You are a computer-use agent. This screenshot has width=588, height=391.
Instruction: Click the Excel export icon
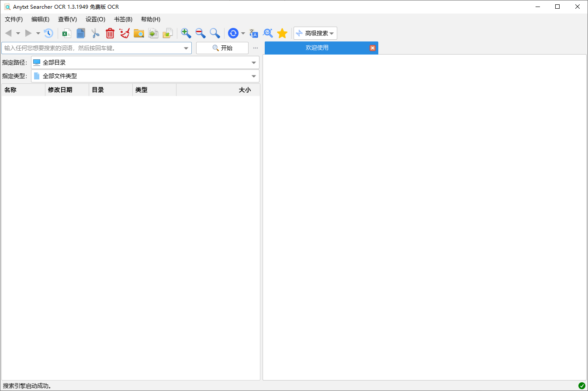pyautogui.click(x=67, y=33)
